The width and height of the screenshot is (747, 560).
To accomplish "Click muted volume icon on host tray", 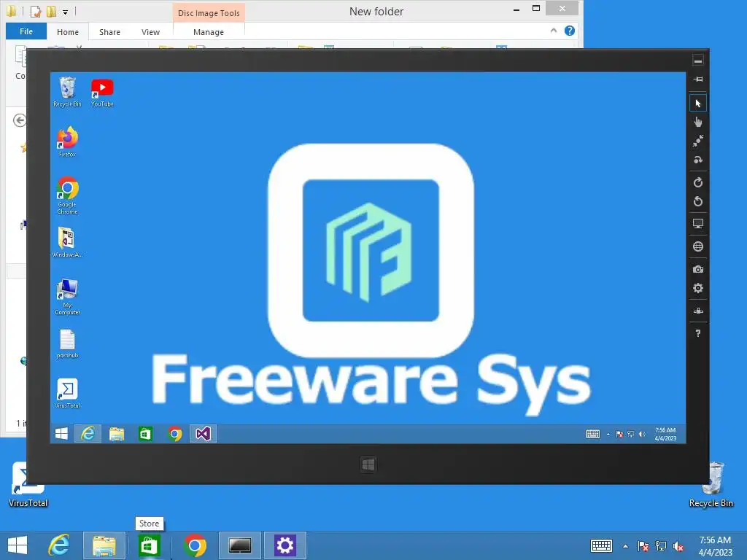I will click(678, 546).
